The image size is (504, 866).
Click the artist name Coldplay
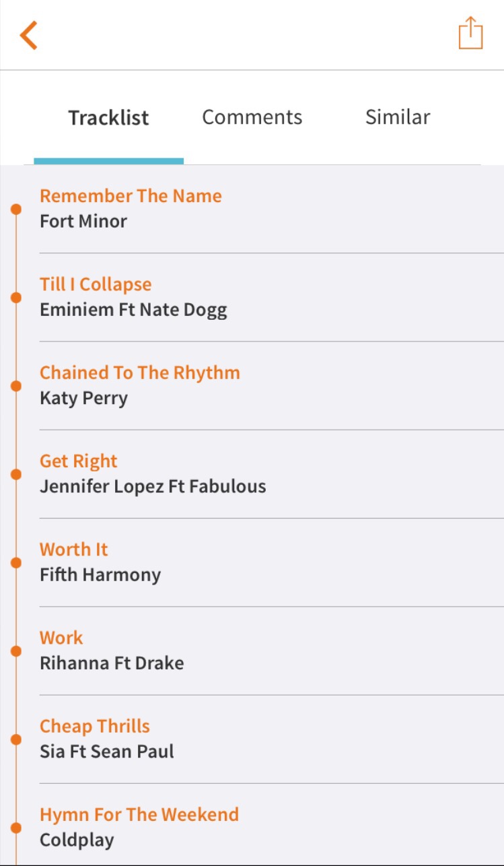pos(77,840)
